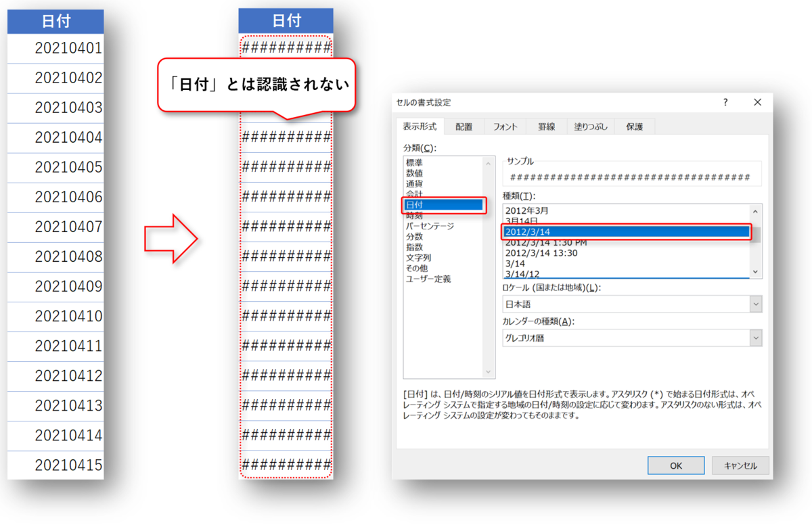
Task: Click the 種類 list scrollbar down arrow
Action: [756, 272]
